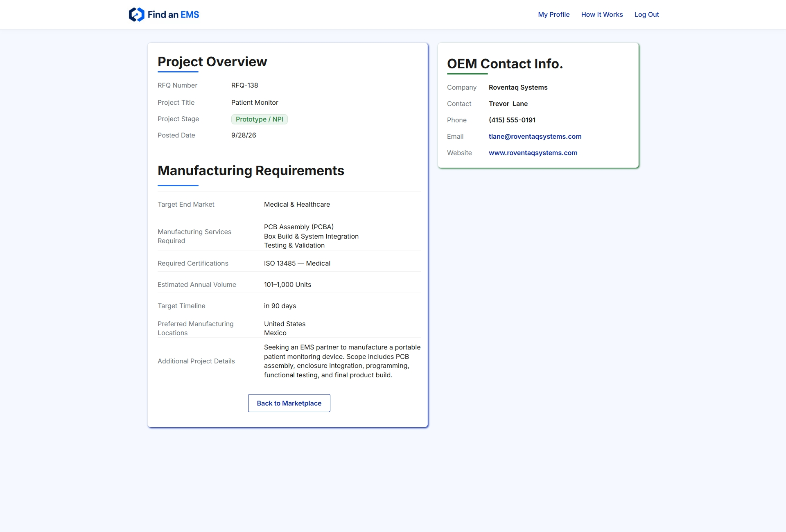Screen dimensions: 786x532
Task: Click the phone number (415) 555-0191
Action: pos(512,120)
